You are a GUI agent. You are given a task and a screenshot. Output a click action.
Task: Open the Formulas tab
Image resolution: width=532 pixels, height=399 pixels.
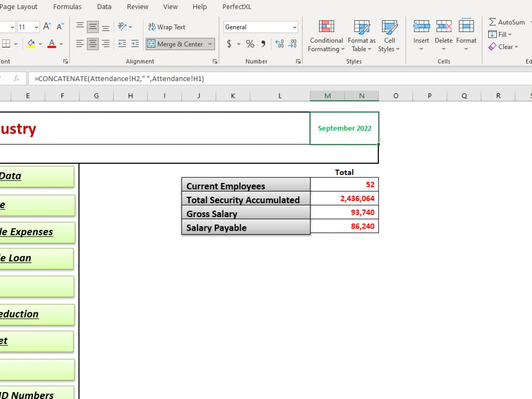pos(67,7)
